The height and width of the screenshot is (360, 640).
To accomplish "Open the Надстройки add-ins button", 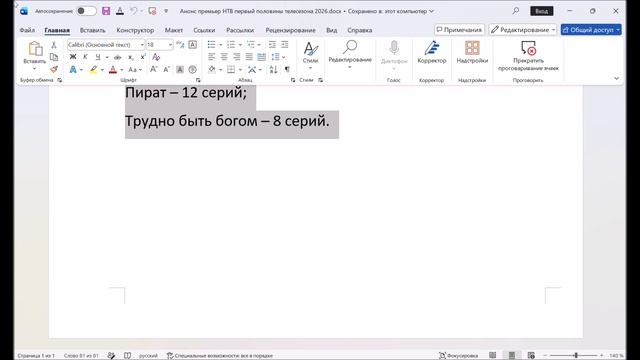I will (x=472, y=53).
